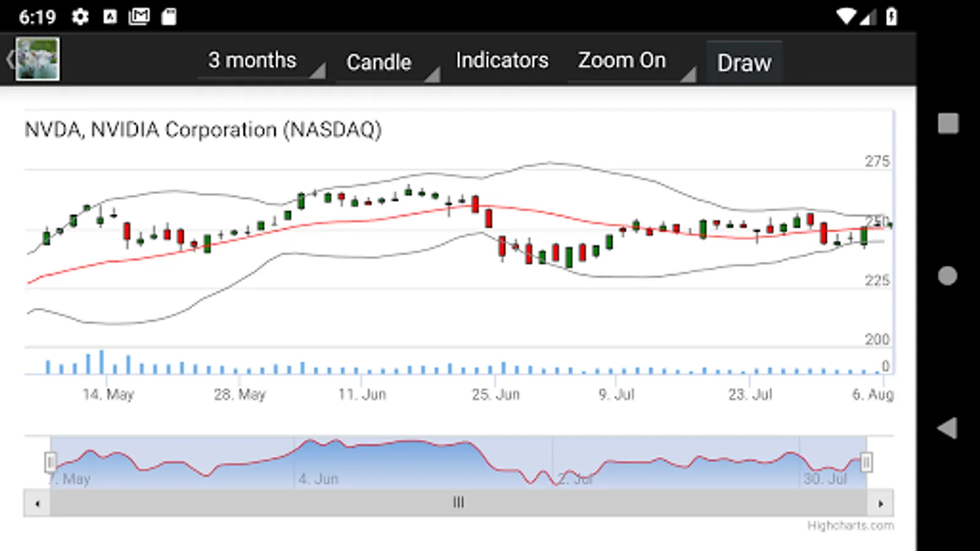Tap the SD card icon in the status bar
This screenshot has width=980, height=551.
click(x=169, y=17)
